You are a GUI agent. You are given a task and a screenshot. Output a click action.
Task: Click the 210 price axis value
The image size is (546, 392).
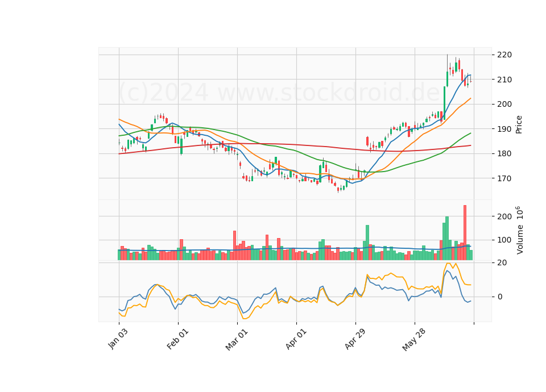pyautogui.click(x=504, y=80)
